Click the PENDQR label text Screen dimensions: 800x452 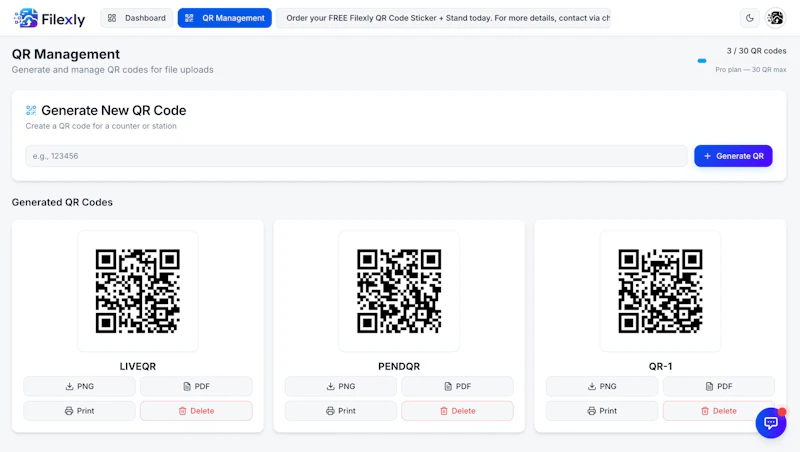coord(399,366)
